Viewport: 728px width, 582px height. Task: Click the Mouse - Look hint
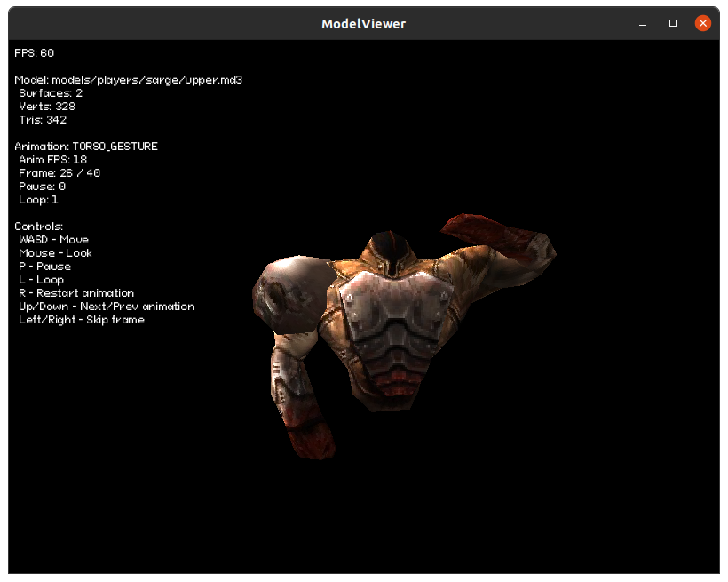55,253
